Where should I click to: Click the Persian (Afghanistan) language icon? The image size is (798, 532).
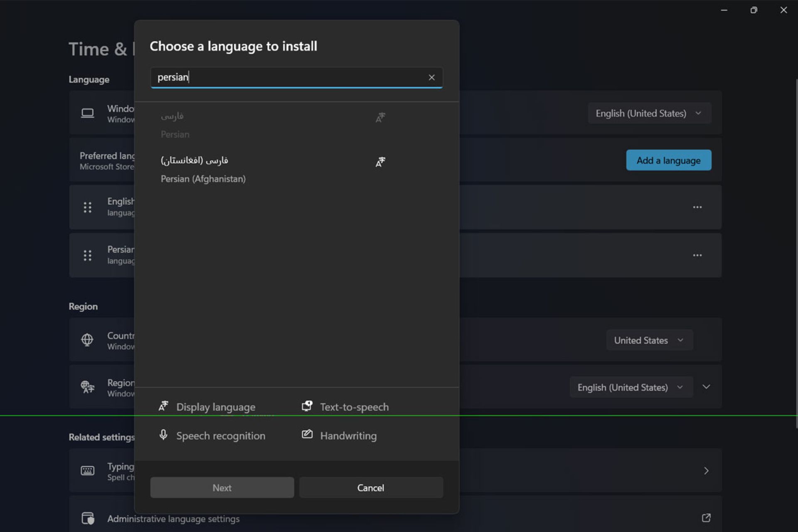click(x=380, y=162)
